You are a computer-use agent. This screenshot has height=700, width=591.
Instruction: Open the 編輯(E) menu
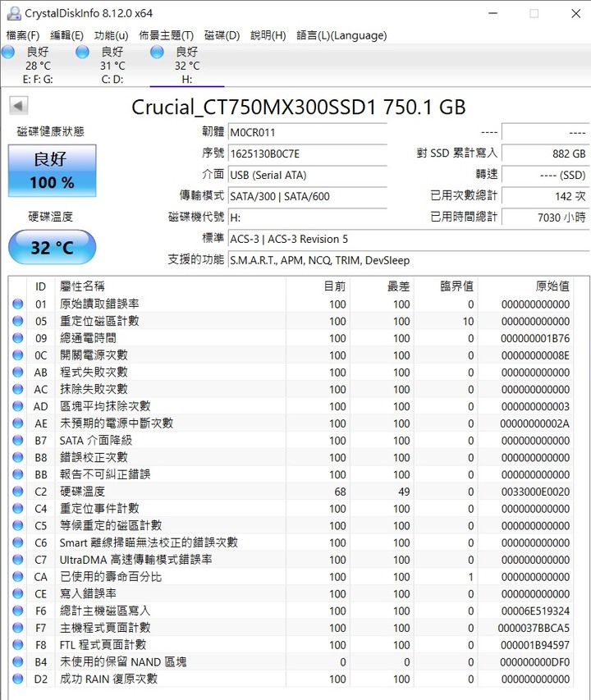click(x=66, y=35)
